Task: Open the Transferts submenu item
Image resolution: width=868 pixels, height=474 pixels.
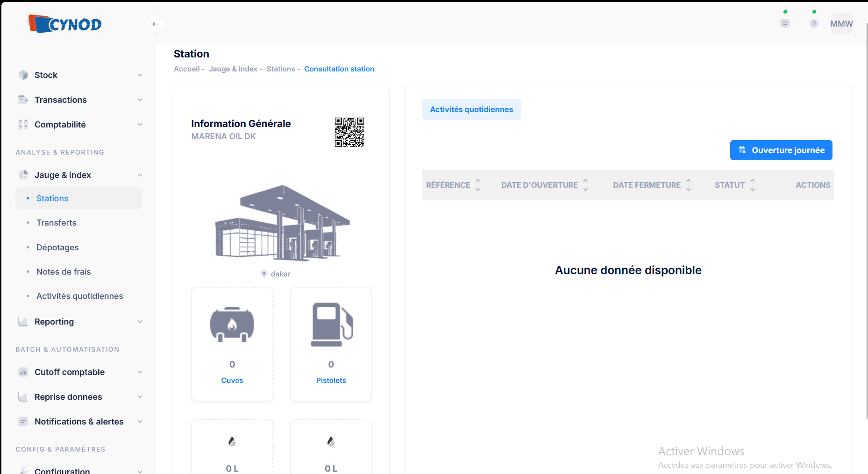Action: point(57,223)
